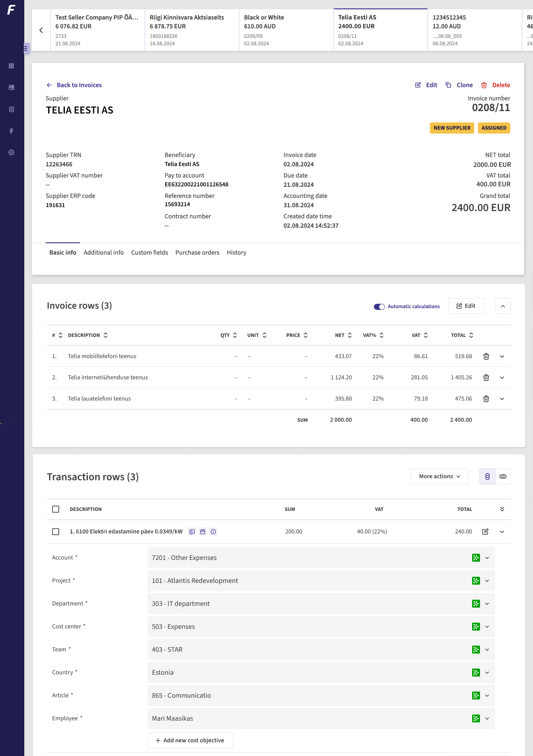The width and height of the screenshot is (533, 756).
Task: Click the green auto-fill icon for Account
Action: pyautogui.click(x=476, y=558)
